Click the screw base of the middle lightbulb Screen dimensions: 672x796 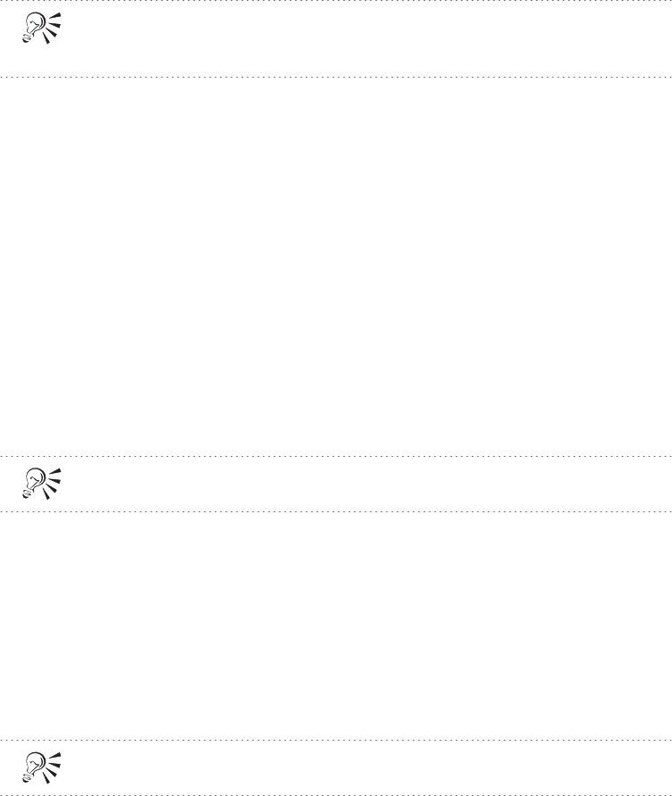(26, 493)
